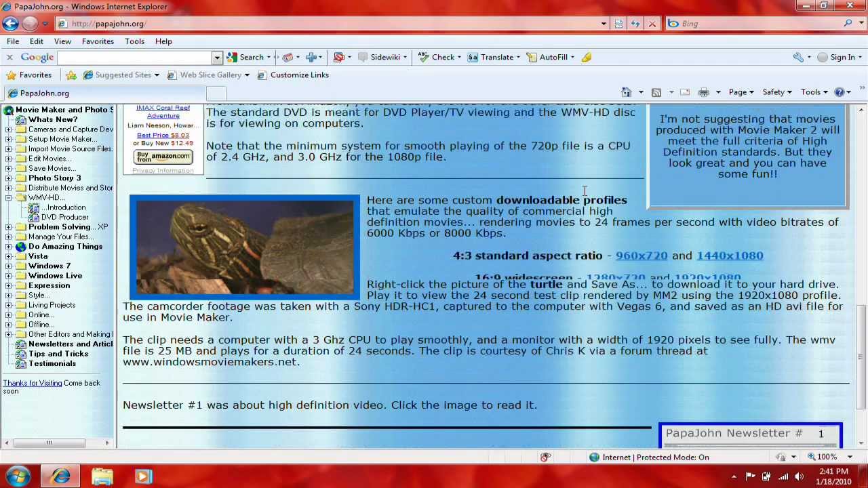Click the Home icon in command bar
This screenshot has height=488, width=868.
(x=626, y=92)
